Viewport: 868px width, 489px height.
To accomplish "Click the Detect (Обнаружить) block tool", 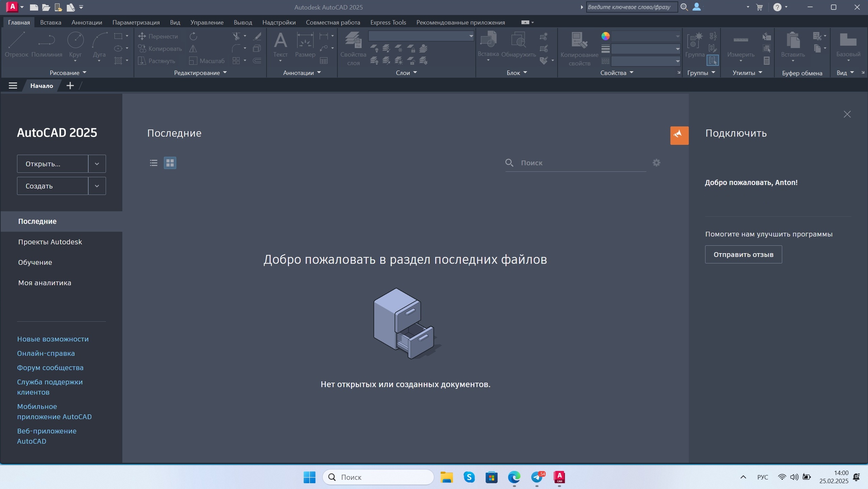I will 518,45.
